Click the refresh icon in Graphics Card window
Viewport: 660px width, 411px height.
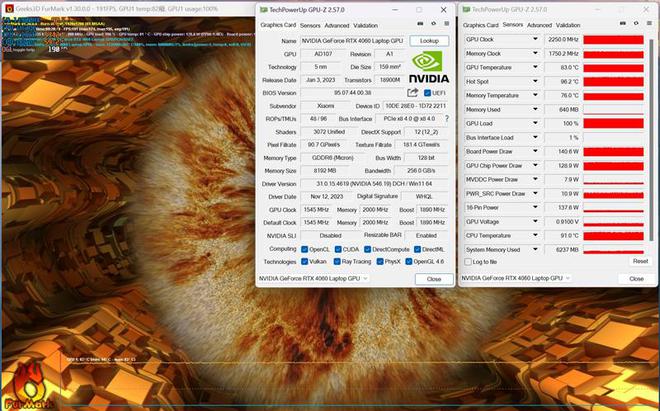click(434, 24)
